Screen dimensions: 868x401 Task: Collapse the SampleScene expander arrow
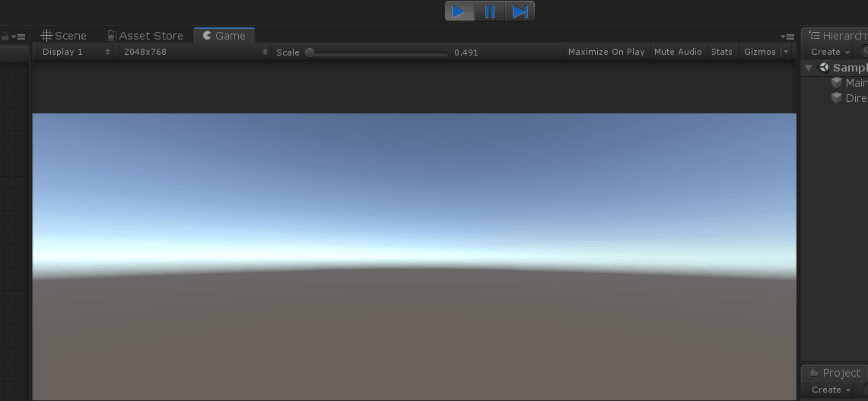[809, 68]
